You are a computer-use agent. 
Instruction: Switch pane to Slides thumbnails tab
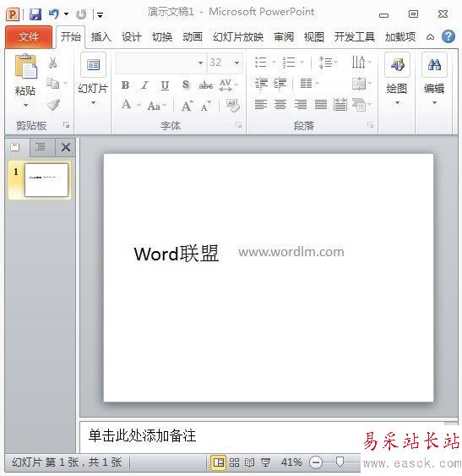point(15,147)
